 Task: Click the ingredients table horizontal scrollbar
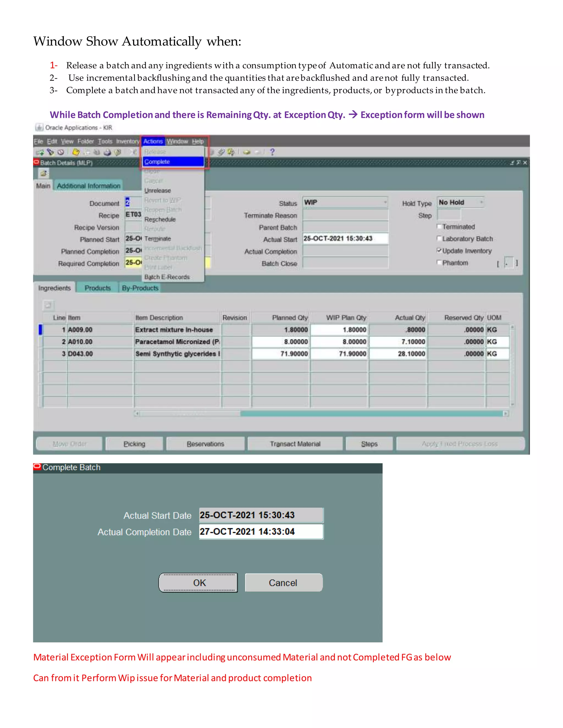322,414
